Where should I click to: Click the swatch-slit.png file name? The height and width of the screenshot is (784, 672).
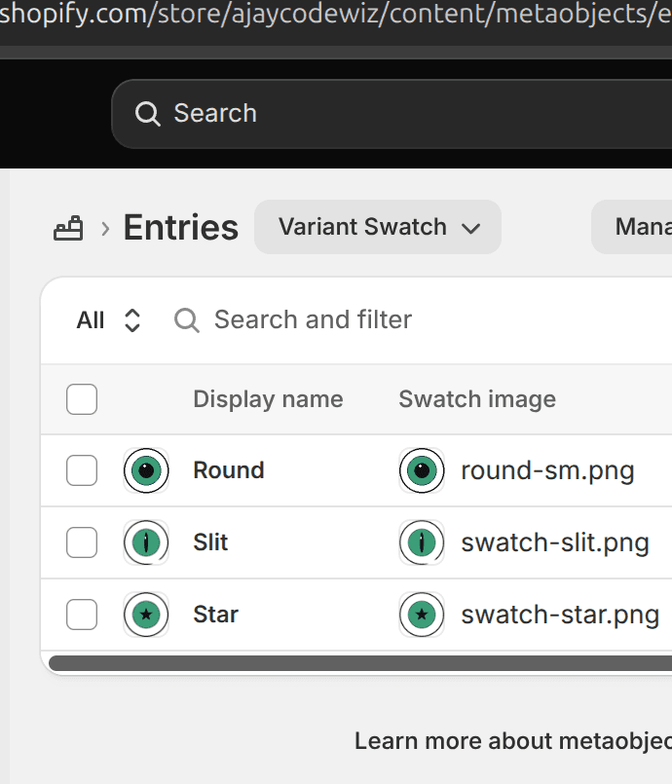coord(555,543)
